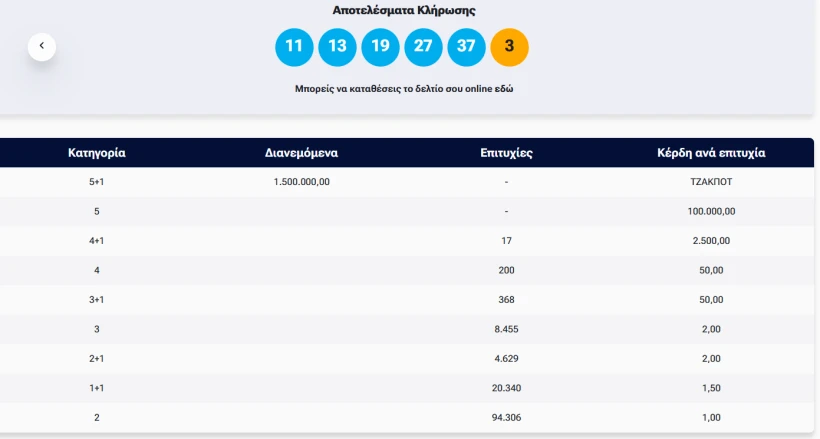Select the 100.000,00 winnings cell

(x=711, y=211)
